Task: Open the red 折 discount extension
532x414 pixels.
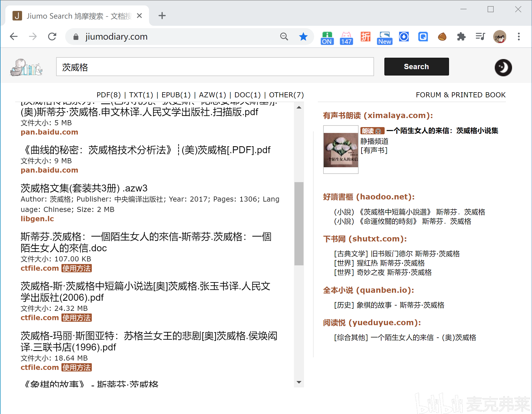Action: coord(365,37)
